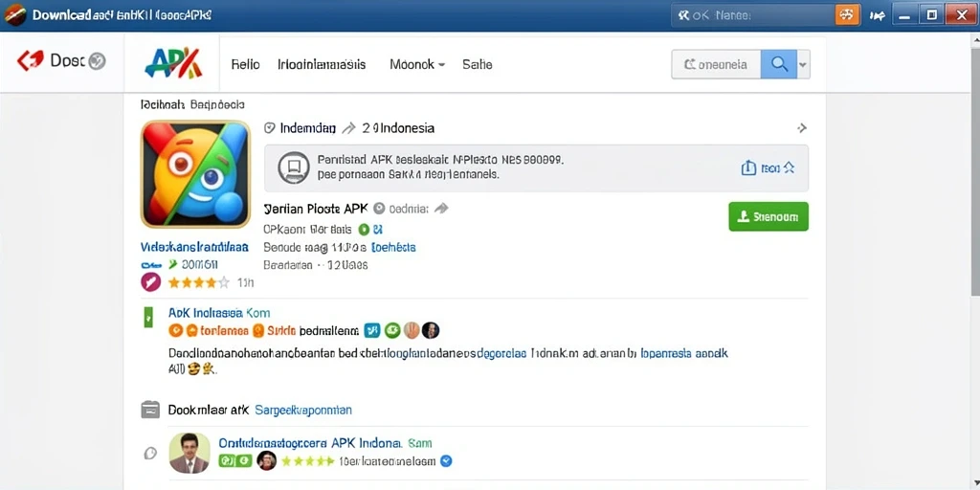Open the Vidsrkansiraridilaaa link under thumbnail
The height and width of the screenshot is (490, 980).
tap(195, 247)
